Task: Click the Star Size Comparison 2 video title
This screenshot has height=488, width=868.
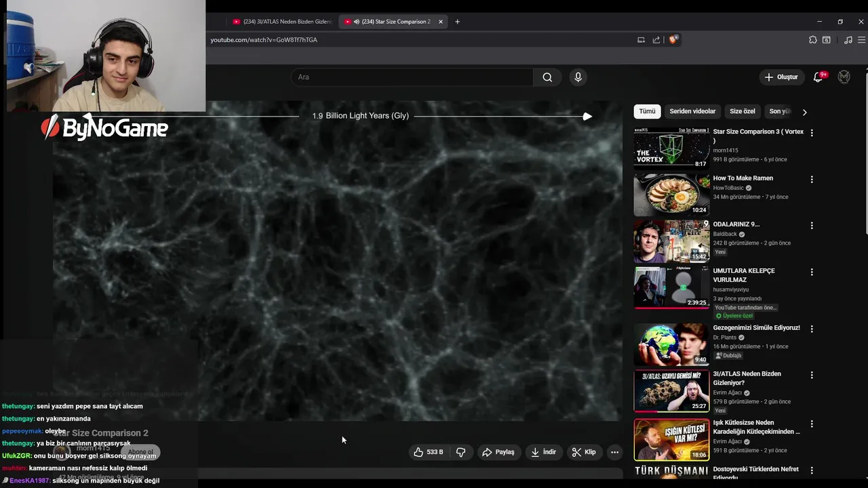Action: coord(101,433)
